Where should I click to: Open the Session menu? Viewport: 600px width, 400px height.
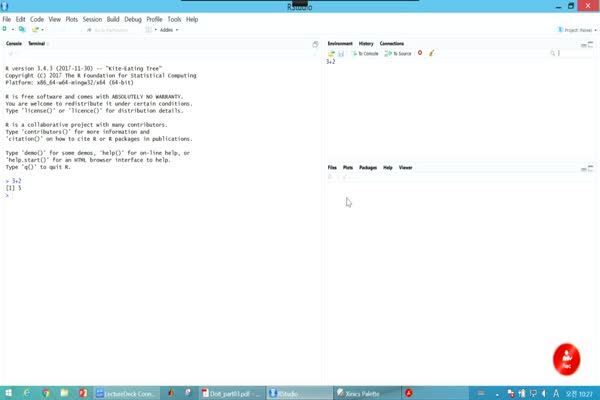[x=92, y=19]
